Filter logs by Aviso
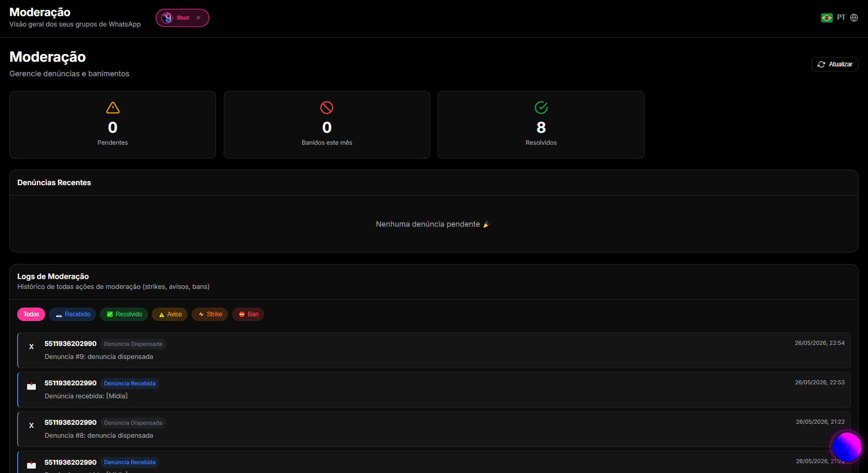Viewport: 868px width, 473px height. coord(169,314)
